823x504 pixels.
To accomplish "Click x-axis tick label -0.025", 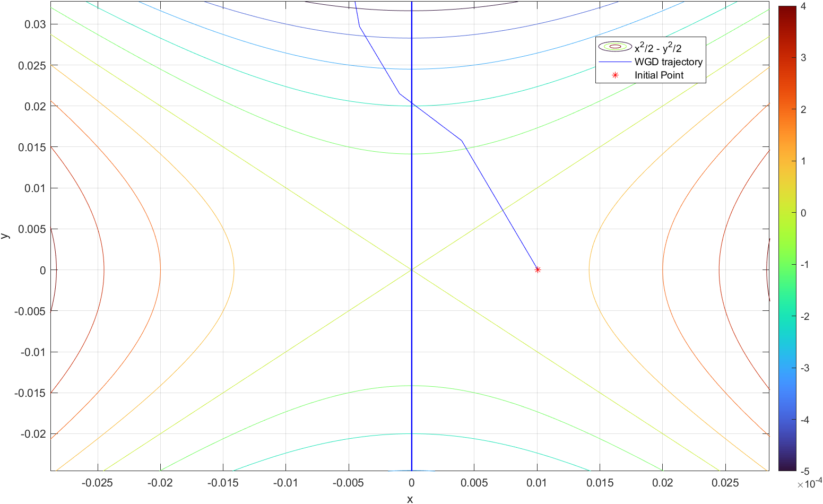I will (x=98, y=483).
